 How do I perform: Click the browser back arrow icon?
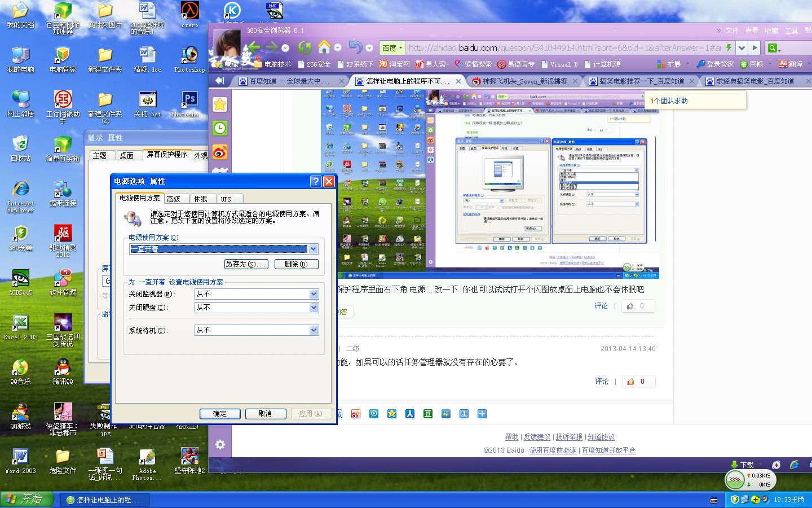click(254, 47)
